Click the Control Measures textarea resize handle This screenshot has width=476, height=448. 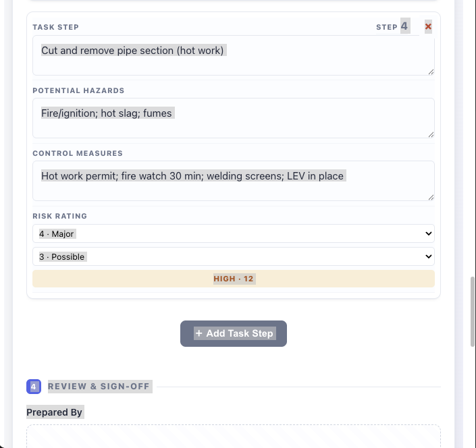tap(431, 198)
